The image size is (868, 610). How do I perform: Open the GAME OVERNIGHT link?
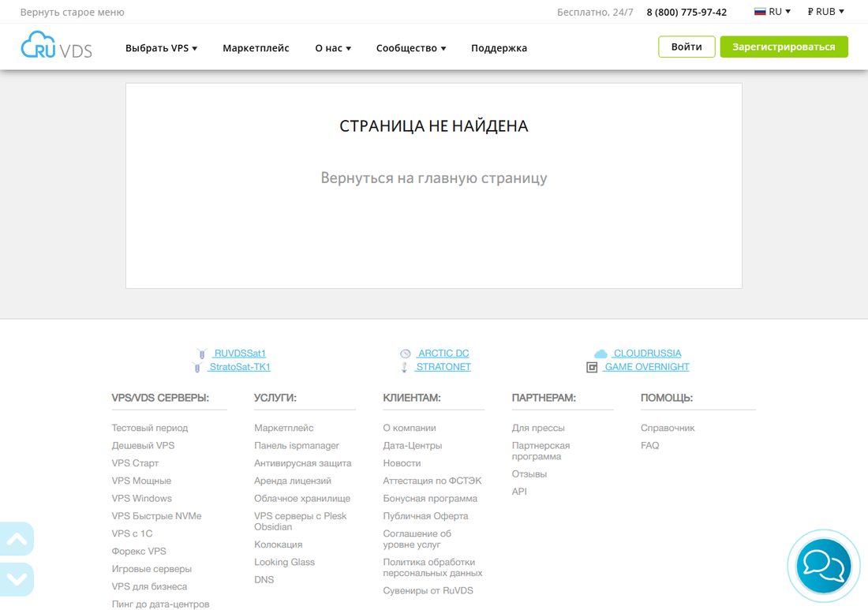click(646, 367)
